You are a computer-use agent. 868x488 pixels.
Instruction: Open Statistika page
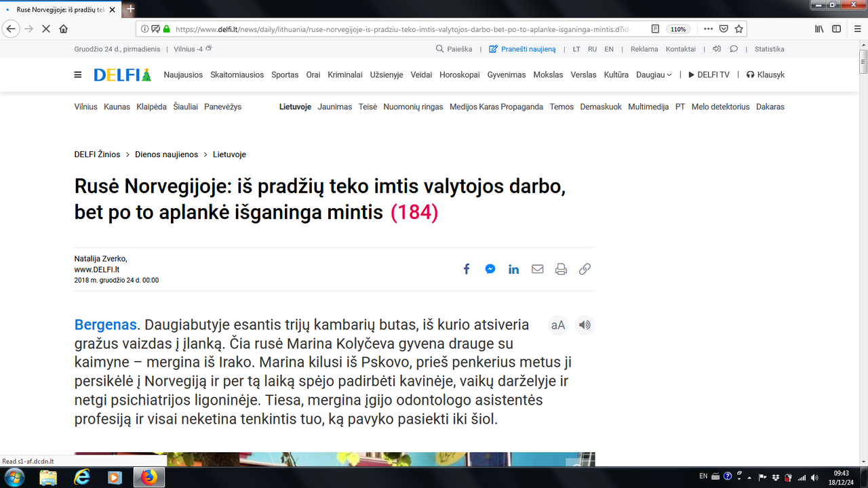pos(769,49)
